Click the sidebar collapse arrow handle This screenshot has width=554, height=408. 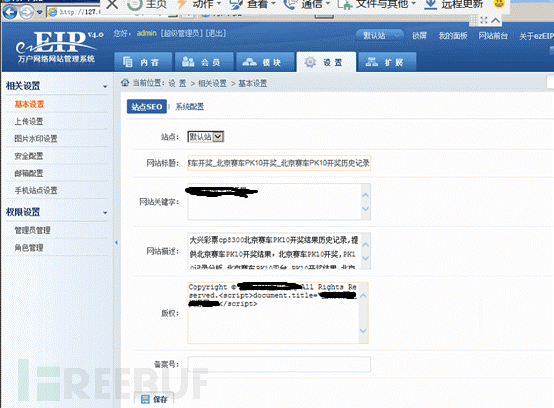tap(116, 243)
